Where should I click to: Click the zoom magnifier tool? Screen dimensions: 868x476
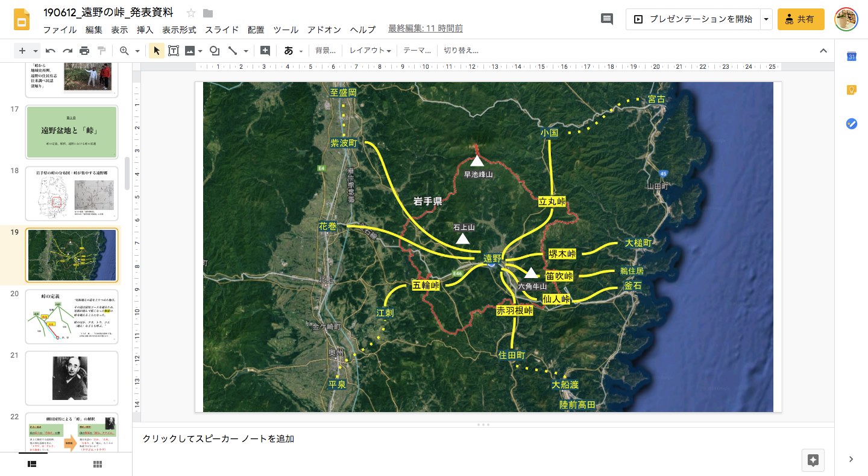click(x=124, y=51)
